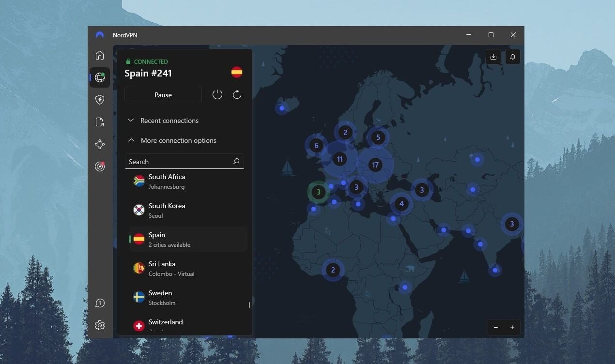Click the Switzerland flag icon
615x364 pixels.
[139, 326]
